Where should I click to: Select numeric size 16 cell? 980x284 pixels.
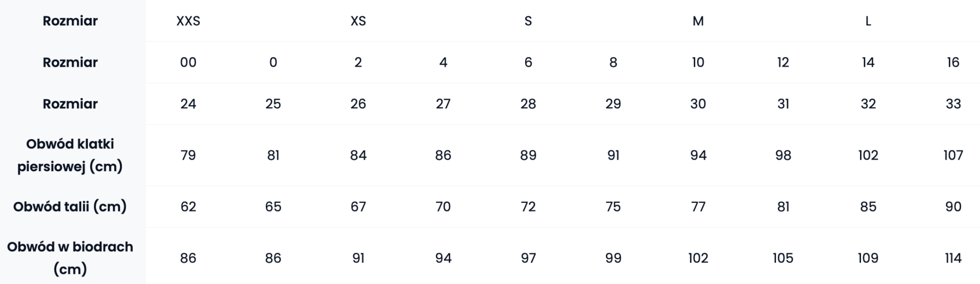(x=953, y=62)
